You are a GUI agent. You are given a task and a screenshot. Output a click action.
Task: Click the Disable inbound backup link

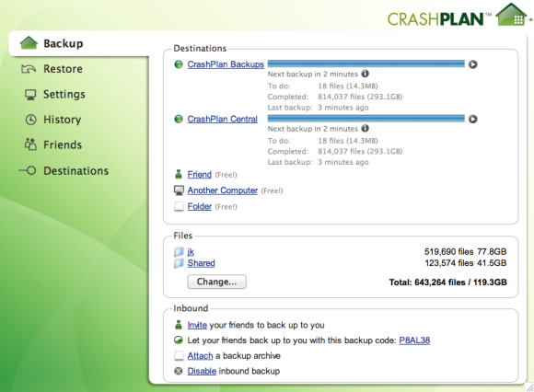pyautogui.click(x=202, y=371)
